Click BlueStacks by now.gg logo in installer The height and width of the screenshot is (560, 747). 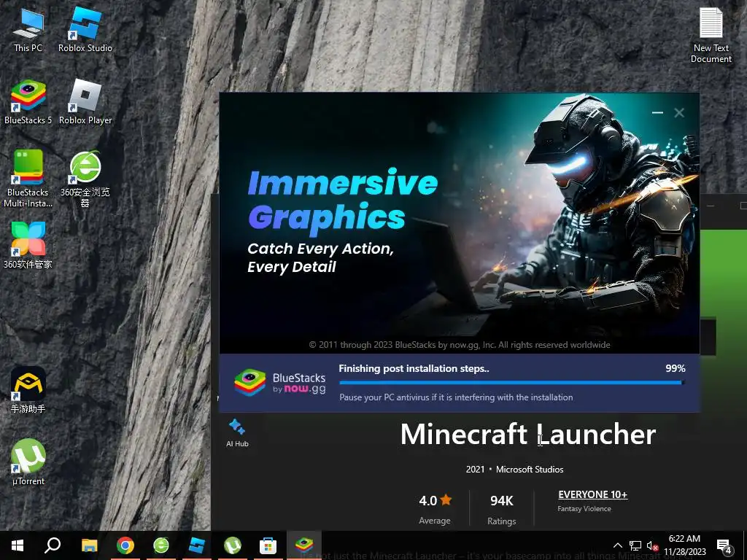pos(280,383)
